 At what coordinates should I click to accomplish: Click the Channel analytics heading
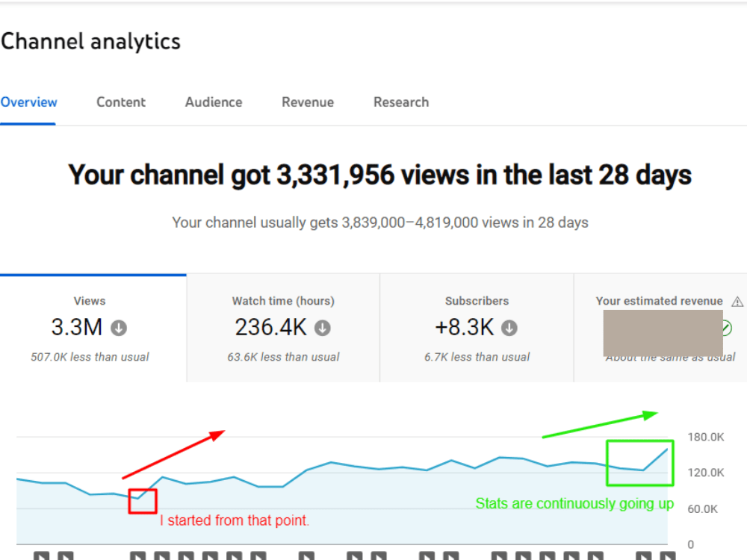pos(90,41)
